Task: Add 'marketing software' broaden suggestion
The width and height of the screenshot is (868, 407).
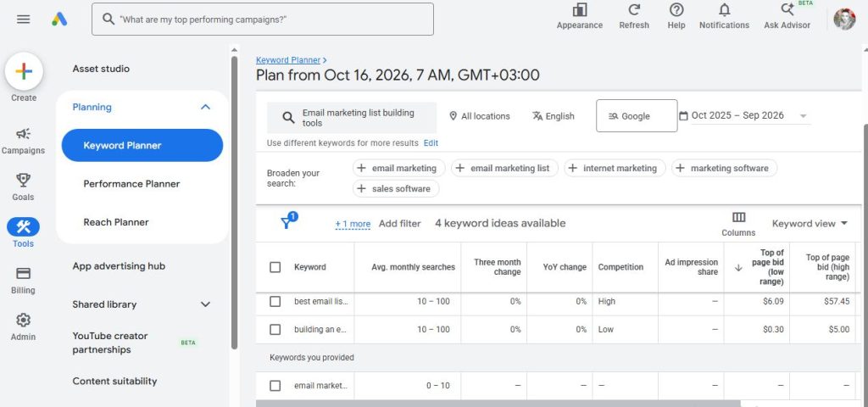Action: [x=724, y=168]
